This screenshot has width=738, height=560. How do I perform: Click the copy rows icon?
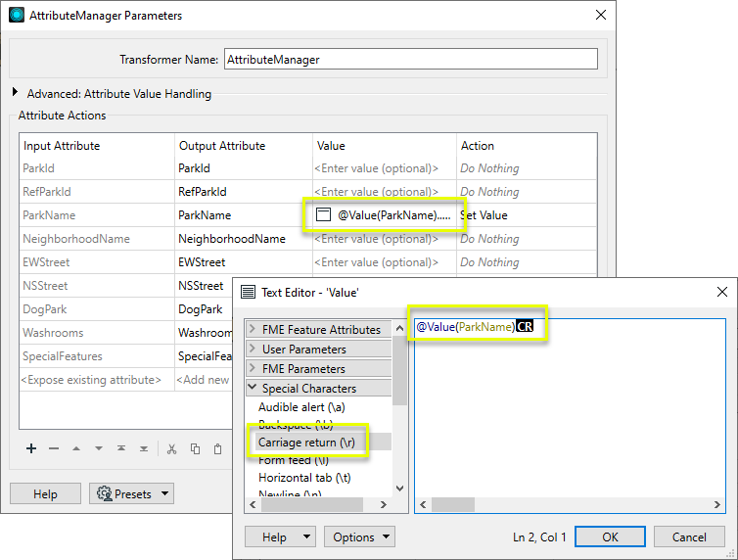click(x=195, y=448)
